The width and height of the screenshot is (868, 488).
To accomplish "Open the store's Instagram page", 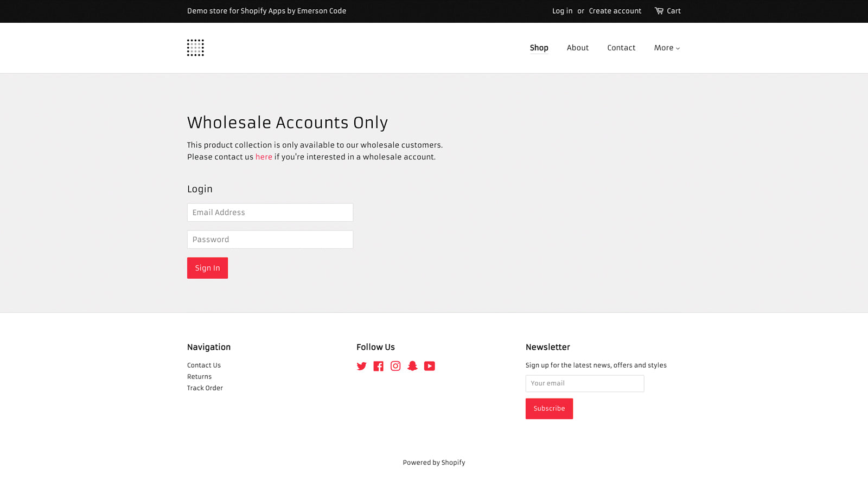I will pos(395,366).
